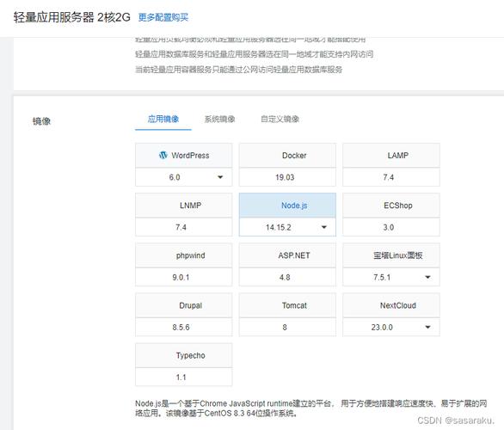Open the Node.js 14.15.2 version dropdown
The image size is (504, 430).
pyautogui.click(x=287, y=227)
